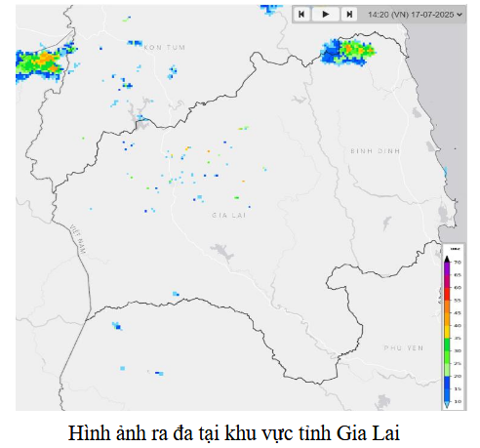Image resolution: width=480 pixels, height=448 pixels.
Task: Pick the blue 15 dBZ legend band
Action: click(447, 383)
